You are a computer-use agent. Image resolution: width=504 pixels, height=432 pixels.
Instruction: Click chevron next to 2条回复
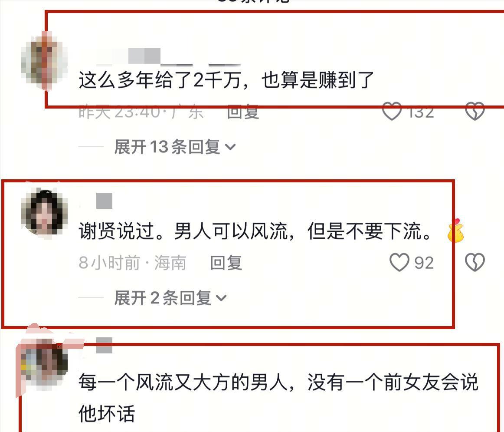pos(221,298)
